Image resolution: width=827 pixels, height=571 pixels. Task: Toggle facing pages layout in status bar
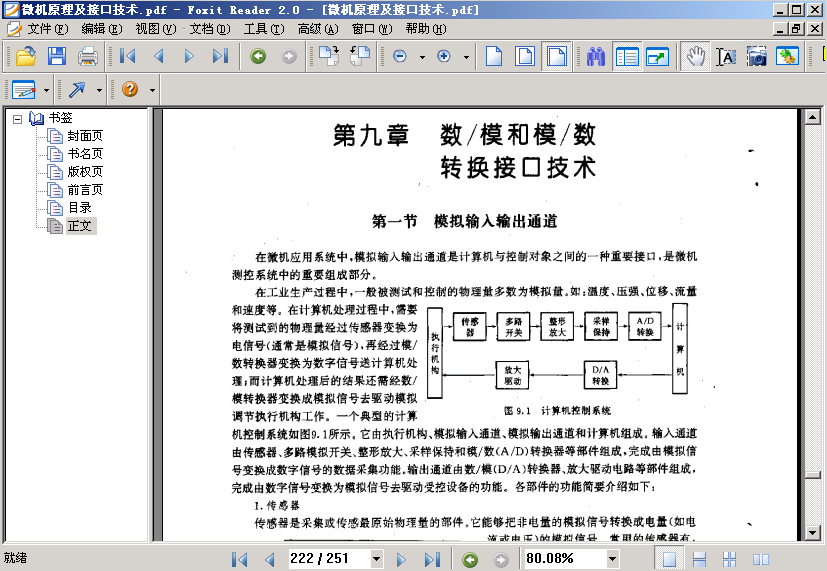[x=761, y=559]
